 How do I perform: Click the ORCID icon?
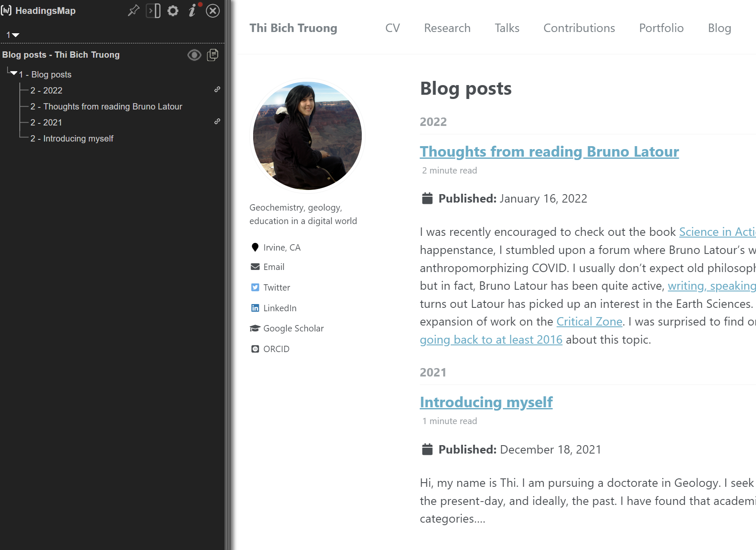click(255, 349)
